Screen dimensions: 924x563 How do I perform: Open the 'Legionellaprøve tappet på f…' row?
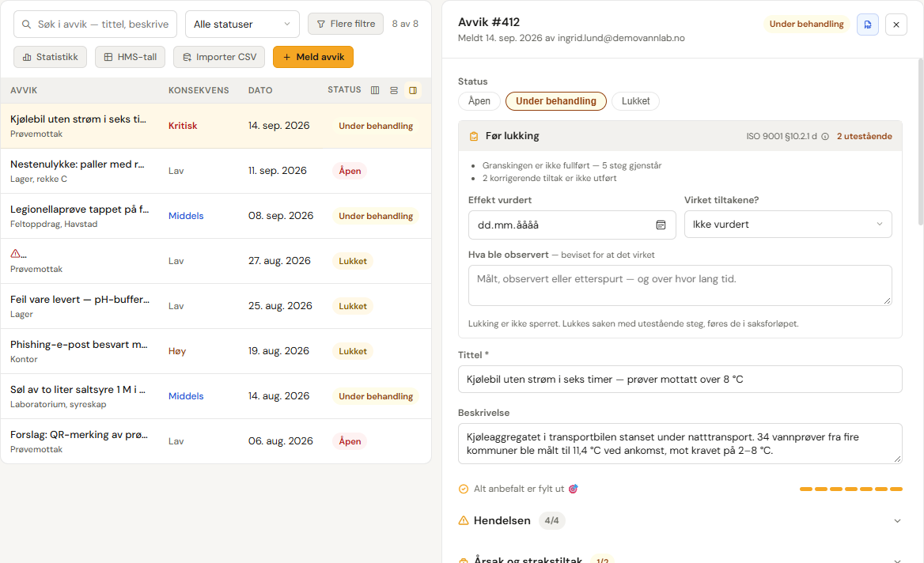(216, 216)
